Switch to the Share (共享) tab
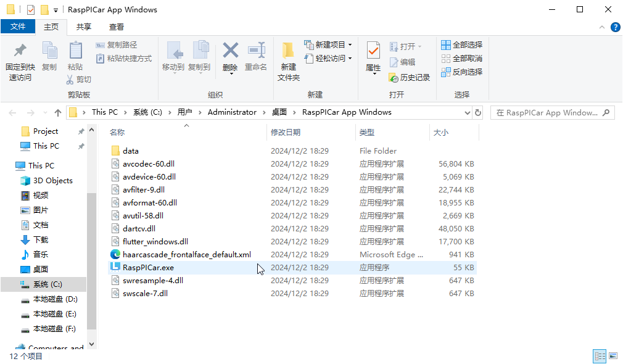 point(84,27)
